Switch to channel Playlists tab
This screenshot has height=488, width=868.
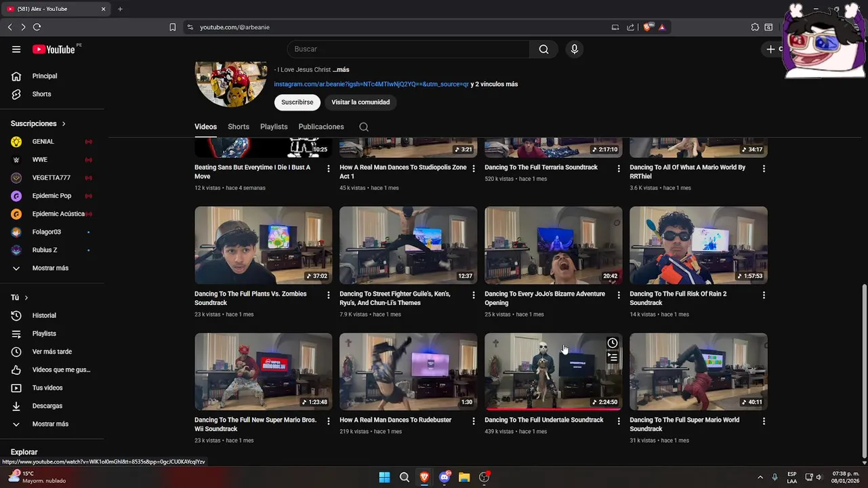(x=274, y=127)
